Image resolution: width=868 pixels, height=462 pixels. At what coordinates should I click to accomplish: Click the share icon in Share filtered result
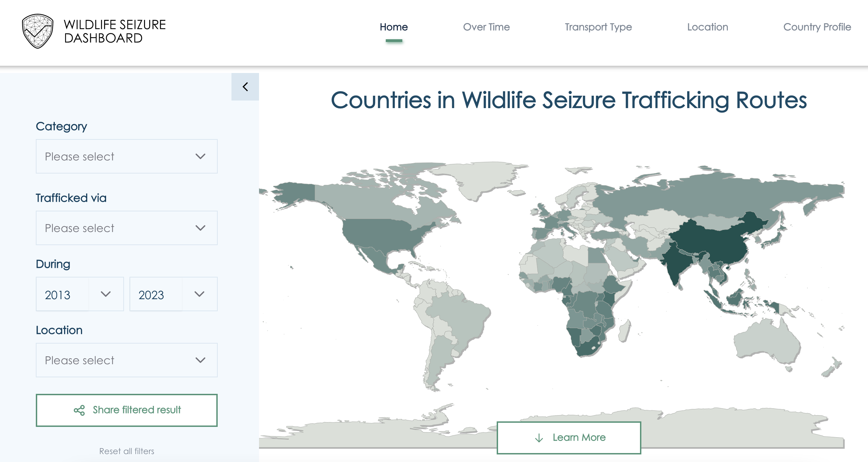click(79, 410)
